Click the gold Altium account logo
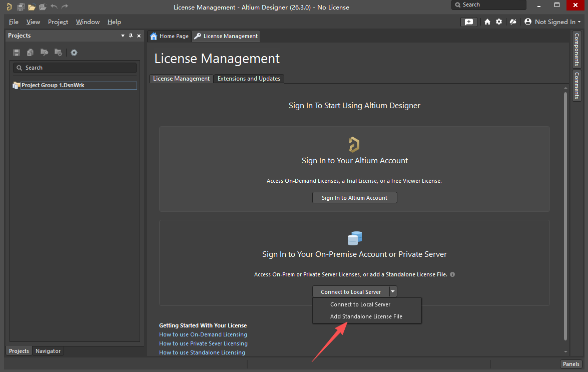This screenshot has height=372, width=588. [354, 144]
